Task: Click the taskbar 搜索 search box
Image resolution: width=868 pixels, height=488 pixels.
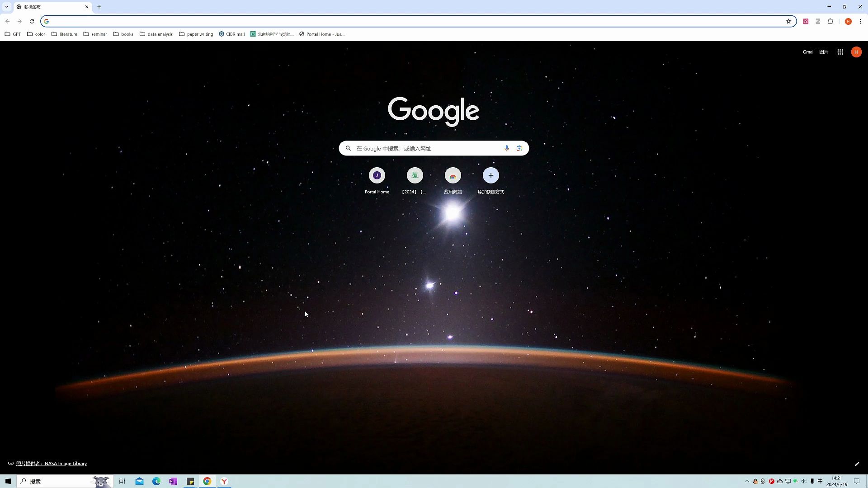Action: [64, 481]
